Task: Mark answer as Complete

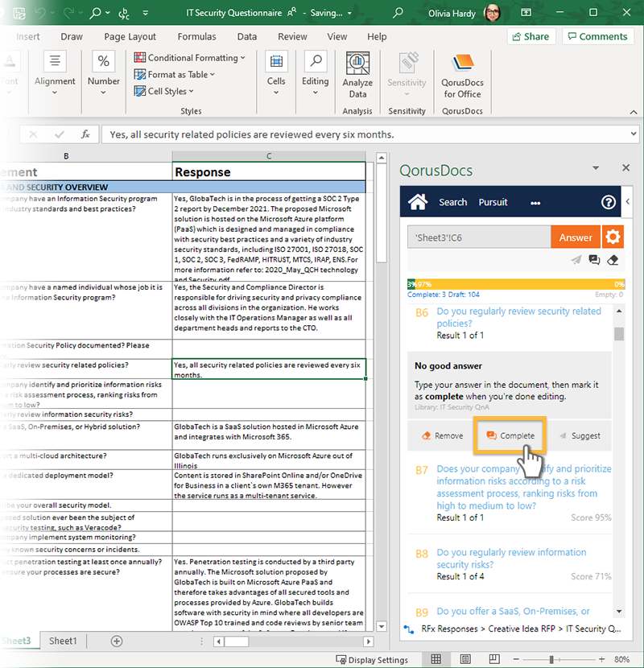Action: tap(510, 435)
